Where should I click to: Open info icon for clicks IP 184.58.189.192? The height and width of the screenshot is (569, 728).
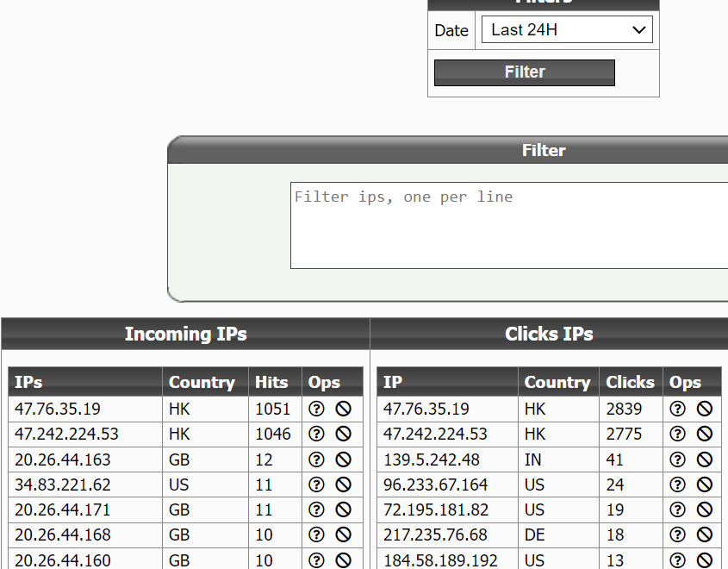(x=677, y=560)
